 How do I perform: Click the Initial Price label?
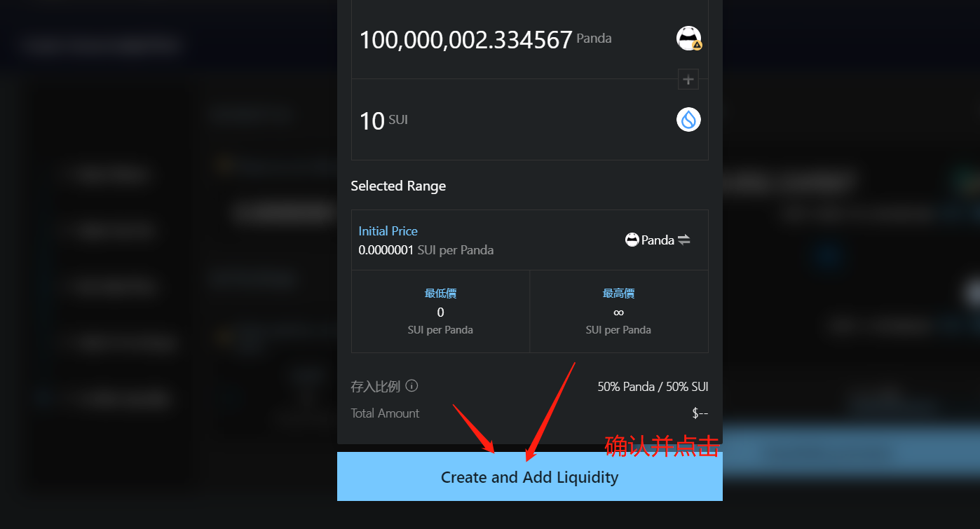[x=388, y=231]
